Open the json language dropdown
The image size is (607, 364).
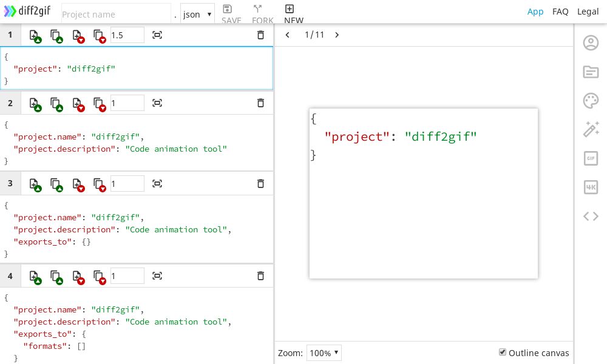coord(197,14)
